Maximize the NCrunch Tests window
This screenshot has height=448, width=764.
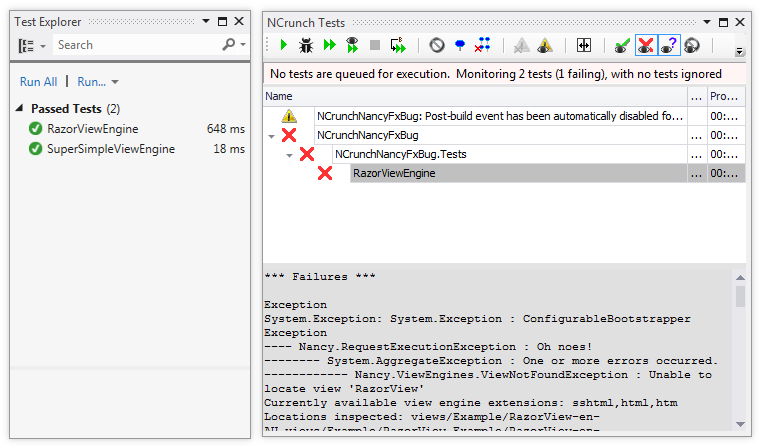point(724,22)
